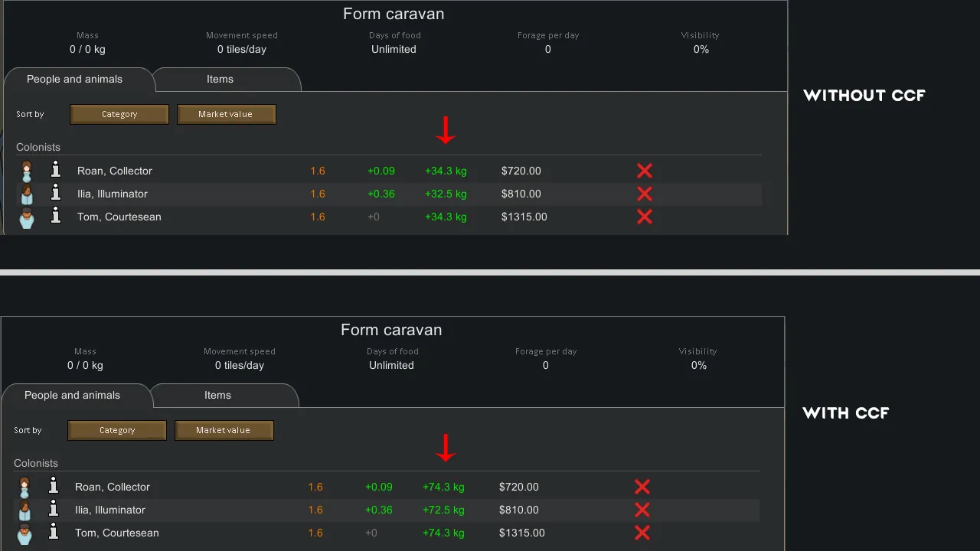Open info for Roan in bottom panel
Screen dimensions: 980x551
(53, 486)
